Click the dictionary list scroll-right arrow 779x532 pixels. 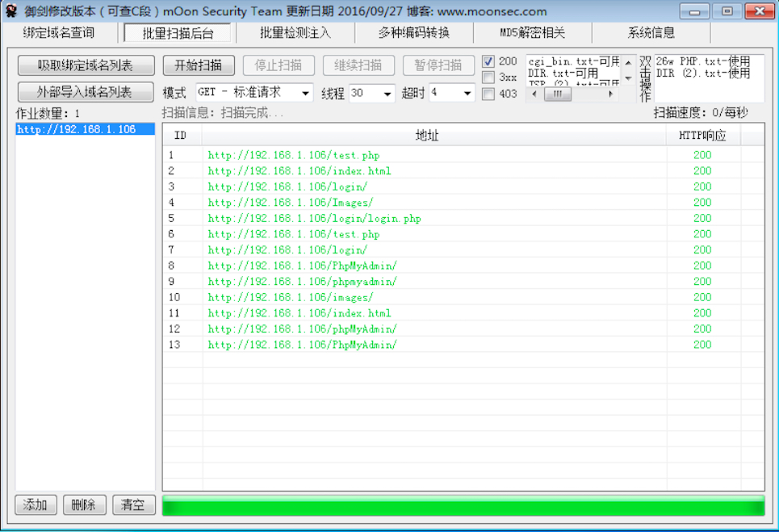point(611,94)
